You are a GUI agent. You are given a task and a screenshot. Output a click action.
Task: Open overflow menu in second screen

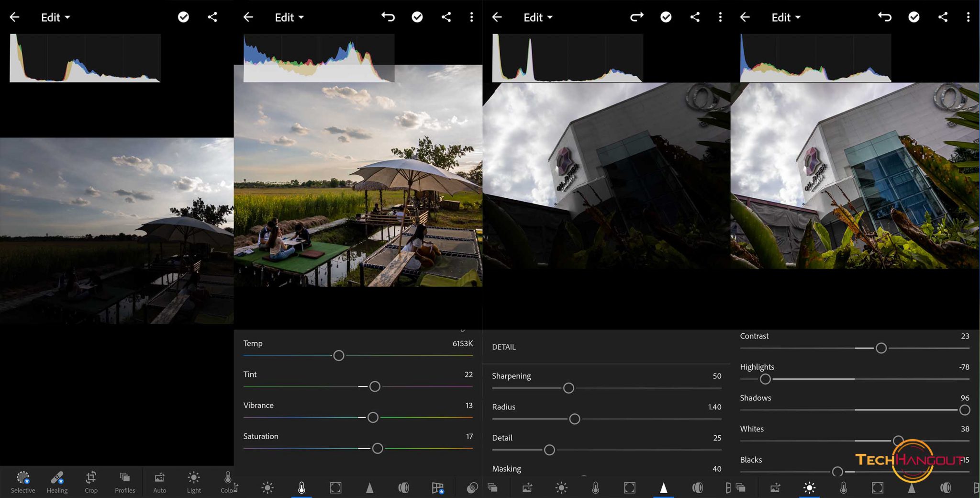point(471,17)
